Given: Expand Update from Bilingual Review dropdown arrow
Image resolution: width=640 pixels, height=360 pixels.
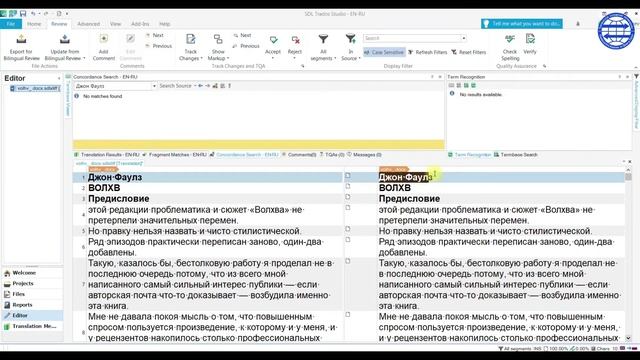Looking at the screenshot, I should [84, 58].
